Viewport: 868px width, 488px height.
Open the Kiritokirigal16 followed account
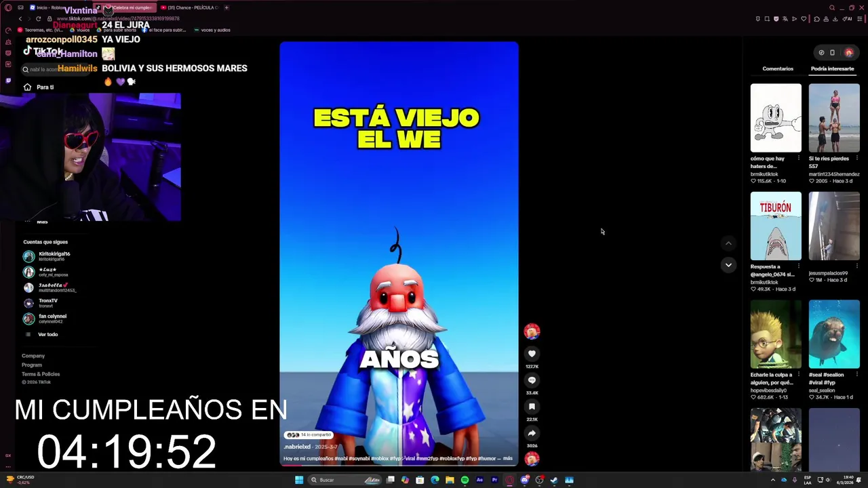click(x=47, y=256)
